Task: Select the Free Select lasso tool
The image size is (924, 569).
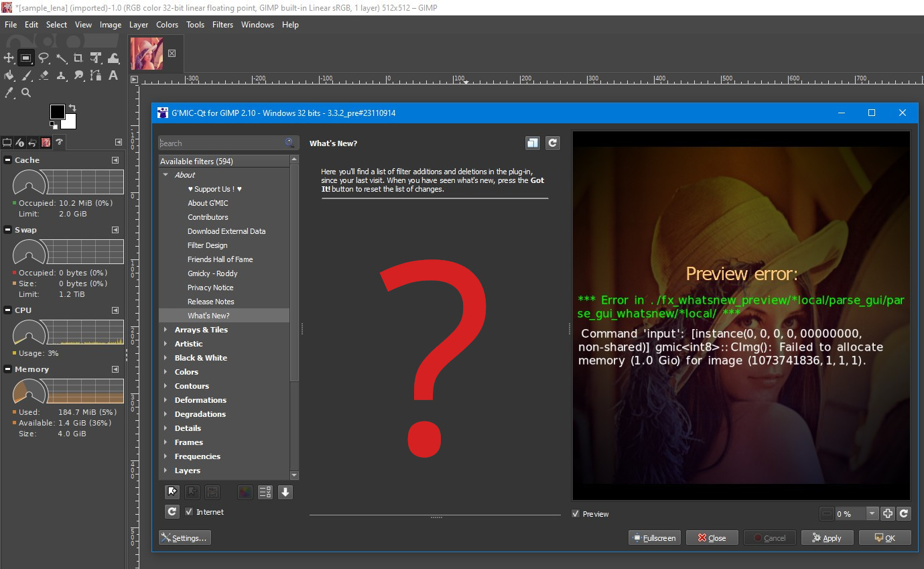Action: click(x=44, y=58)
